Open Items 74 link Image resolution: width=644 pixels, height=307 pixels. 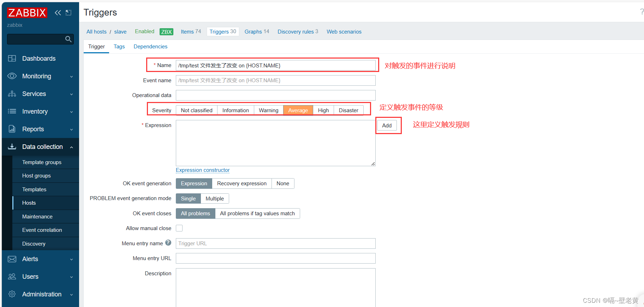191,32
